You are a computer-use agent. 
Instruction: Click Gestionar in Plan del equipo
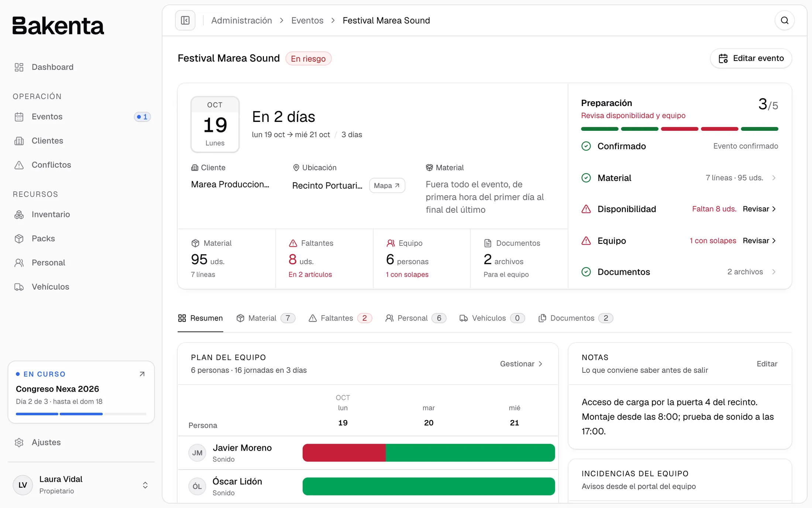(521, 364)
